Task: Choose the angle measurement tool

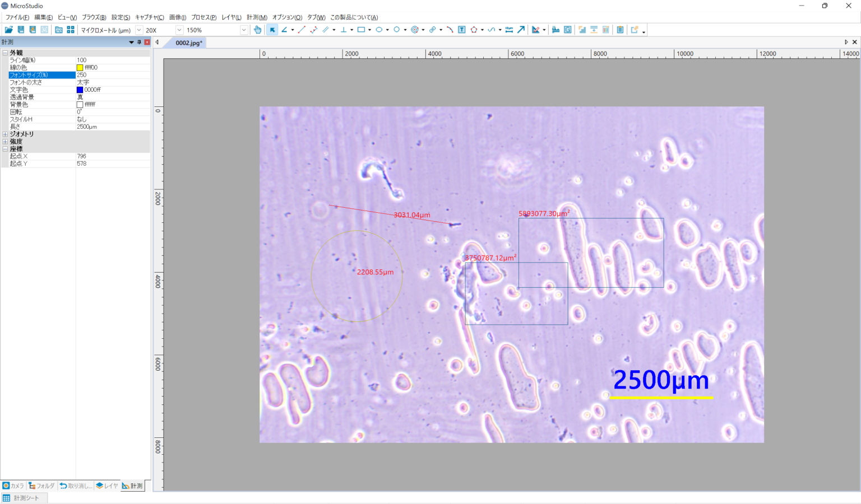Action: (x=285, y=30)
